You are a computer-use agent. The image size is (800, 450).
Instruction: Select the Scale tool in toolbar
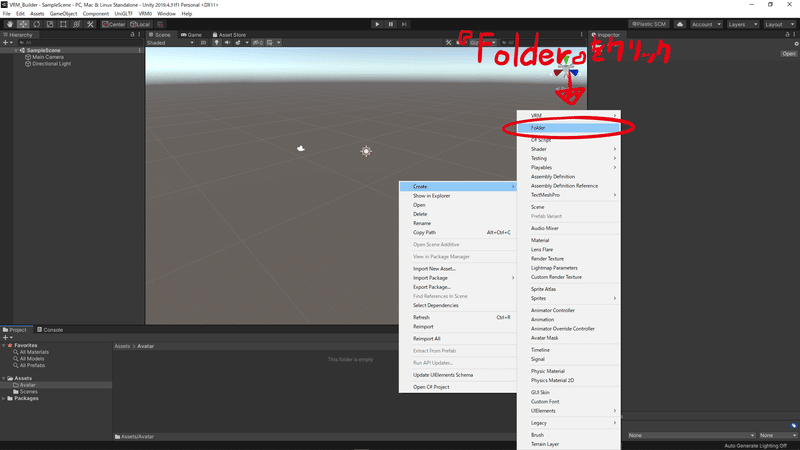click(x=49, y=24)
